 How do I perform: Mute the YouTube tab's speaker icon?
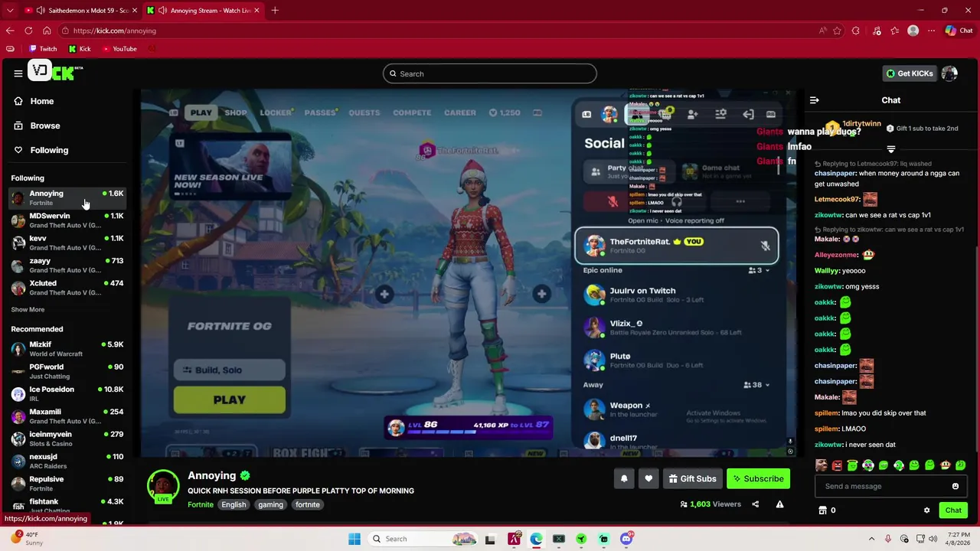pyautogui.click(x=41, y=10)
